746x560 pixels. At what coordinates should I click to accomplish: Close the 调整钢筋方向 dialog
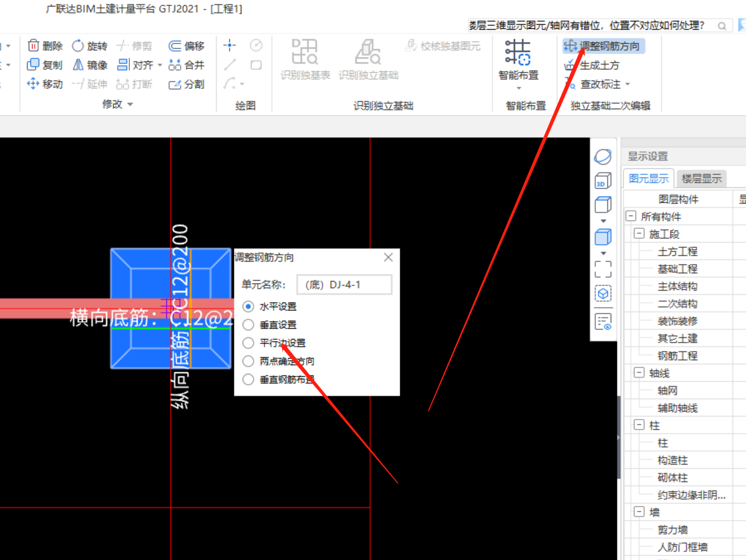tap(388, 257)
